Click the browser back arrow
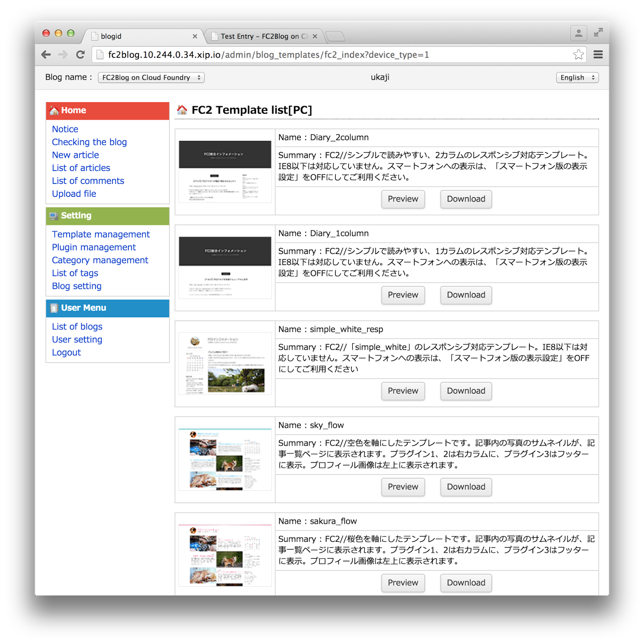The width and height of the screenshot is (644, 644). [x=46, y=55]
